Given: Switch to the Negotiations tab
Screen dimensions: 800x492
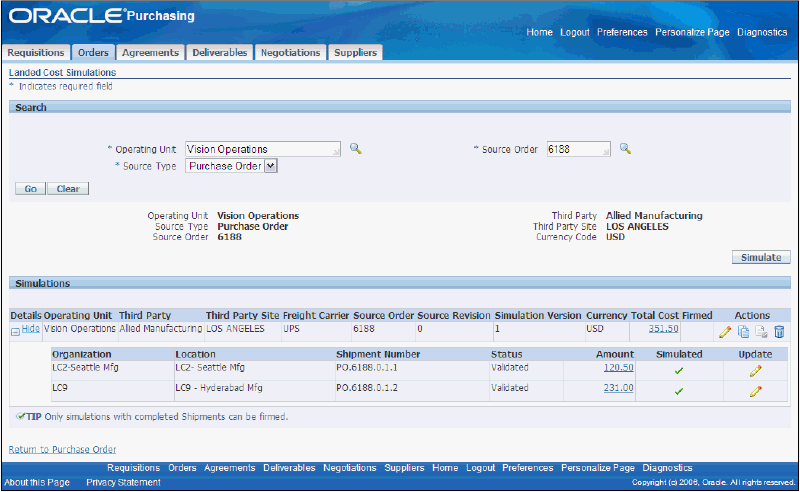Looking at the screenshot, I should pyautogui.click(x=290, y=53).
